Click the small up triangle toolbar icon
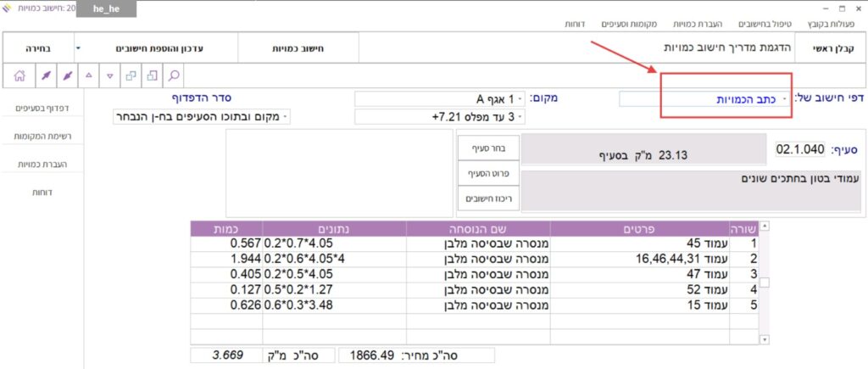Viewport: 868px width, 369px height. pos(90,75)
